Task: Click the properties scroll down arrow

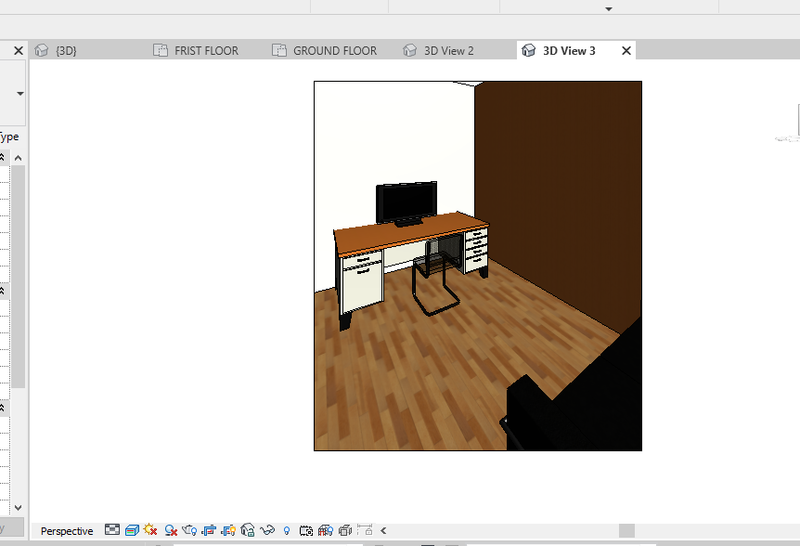Action: tap(18, 508)
